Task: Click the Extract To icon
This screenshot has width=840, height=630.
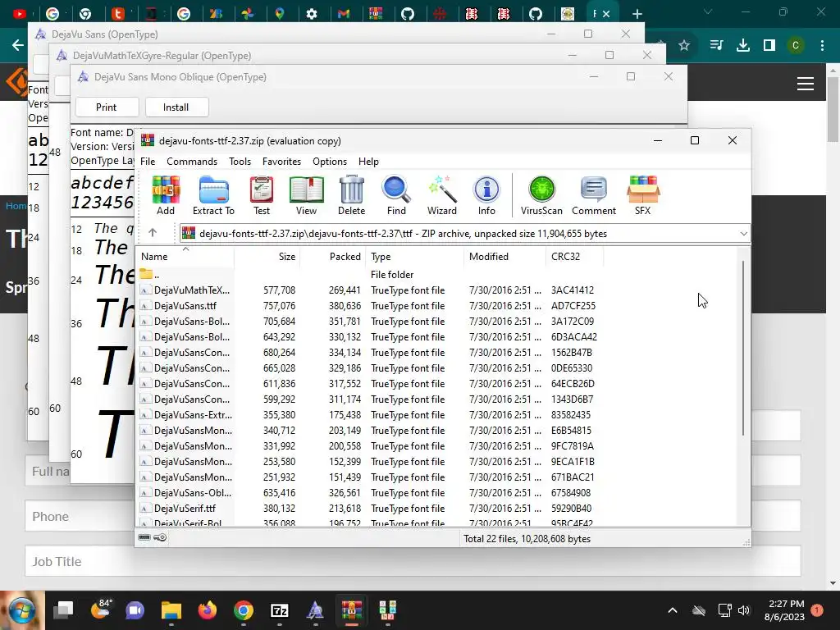Action: (x=213, y=195)
